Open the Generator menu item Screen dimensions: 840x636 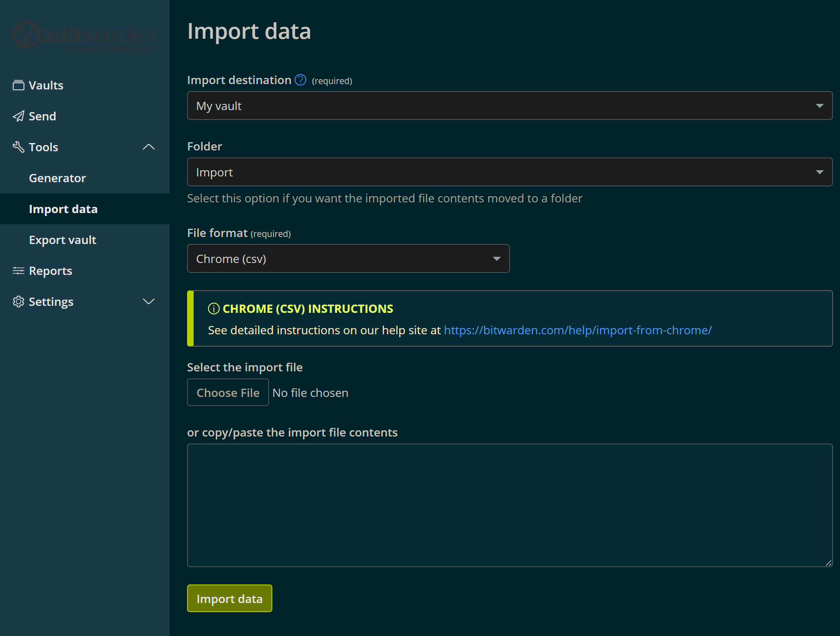click(x=57, y=178)
